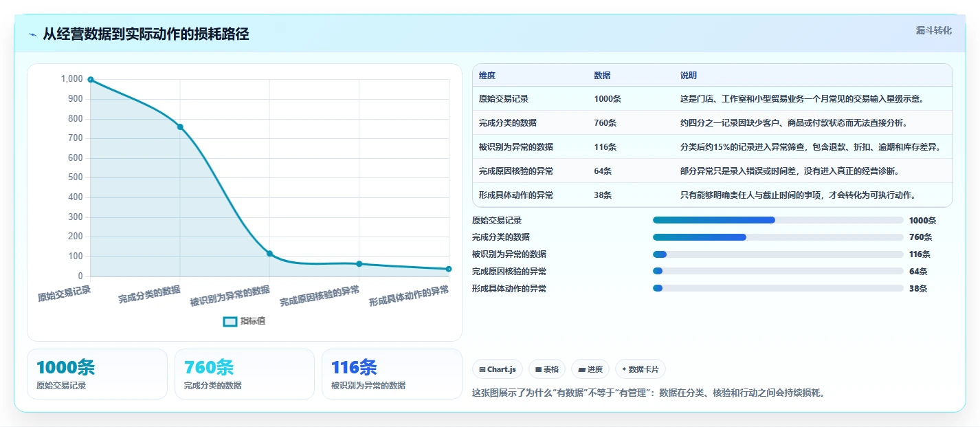Click the x-axis label 原始交易记录
Image resolution: width=980 pixels, height=427 pixels.
64,294
